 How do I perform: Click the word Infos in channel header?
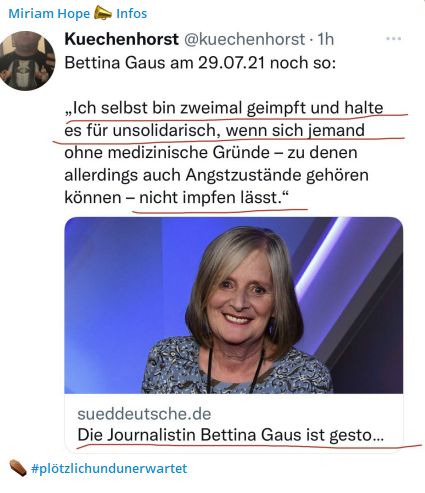pos(132,13)
